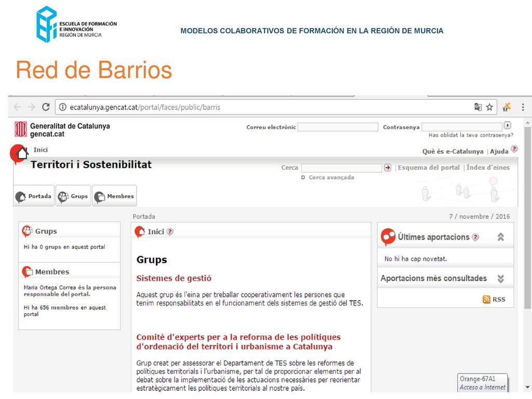Open the browser three-dot menu
The height and width of the screenshot is (399, 532).
pos(523,107)
